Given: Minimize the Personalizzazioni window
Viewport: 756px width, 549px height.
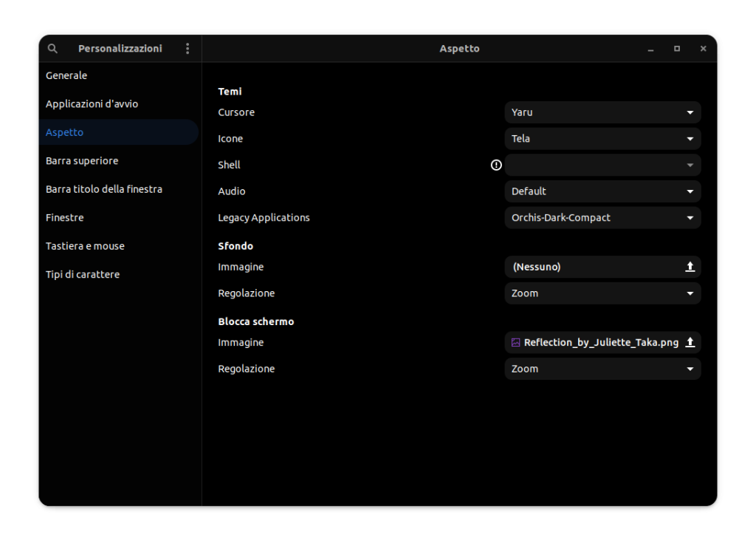Looking at the screenshot, I should [650, 49].
